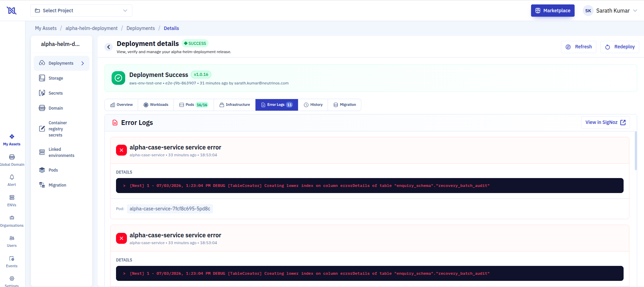The width and height of the screenshot is (644, 287).
Task: Open Linked environments in the sidebar
Action: [x=62, y=153]
